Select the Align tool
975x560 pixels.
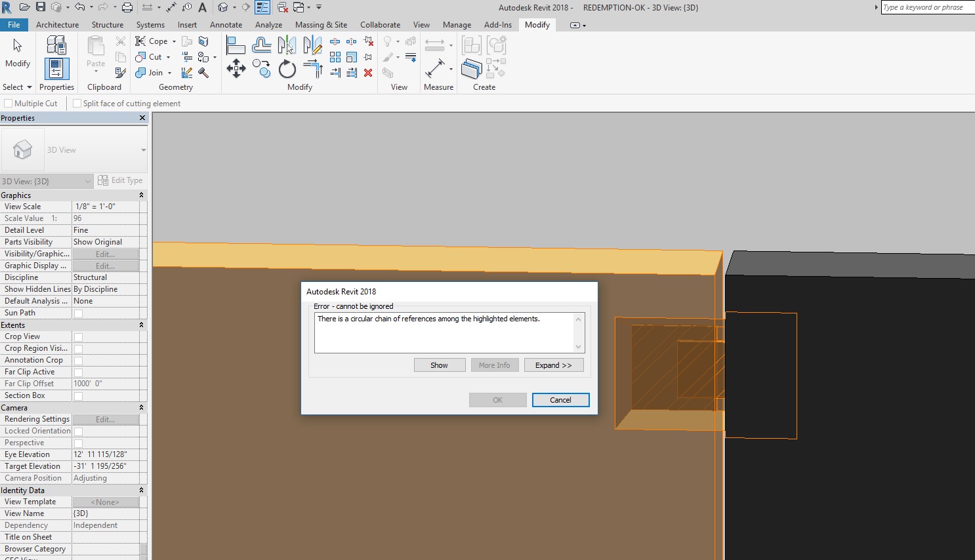[x=236, y=45]
